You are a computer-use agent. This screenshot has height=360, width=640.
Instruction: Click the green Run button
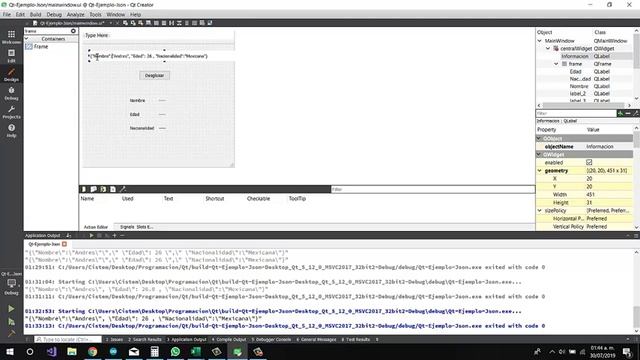pyautogui.click(x=11, y=309)
